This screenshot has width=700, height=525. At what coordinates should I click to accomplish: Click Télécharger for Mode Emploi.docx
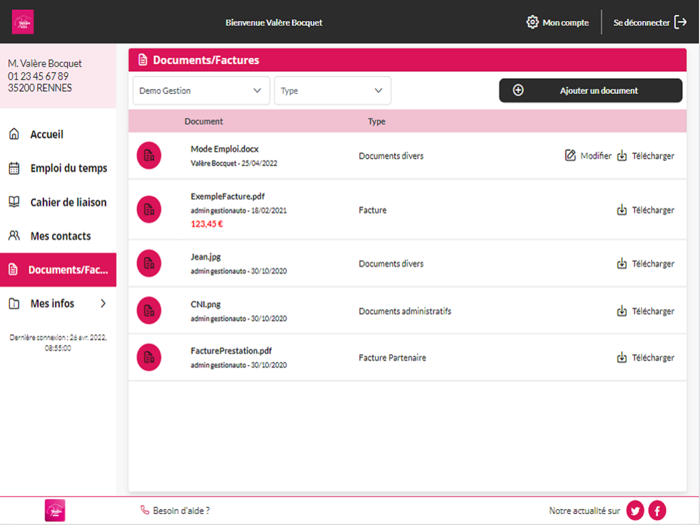click(x=653, y=156)
